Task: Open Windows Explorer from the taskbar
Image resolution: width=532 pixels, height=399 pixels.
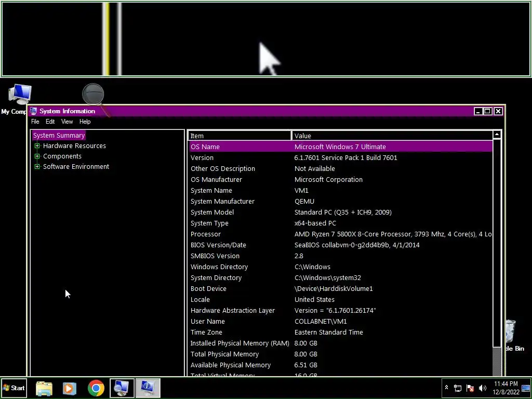Action: (44, 388)
